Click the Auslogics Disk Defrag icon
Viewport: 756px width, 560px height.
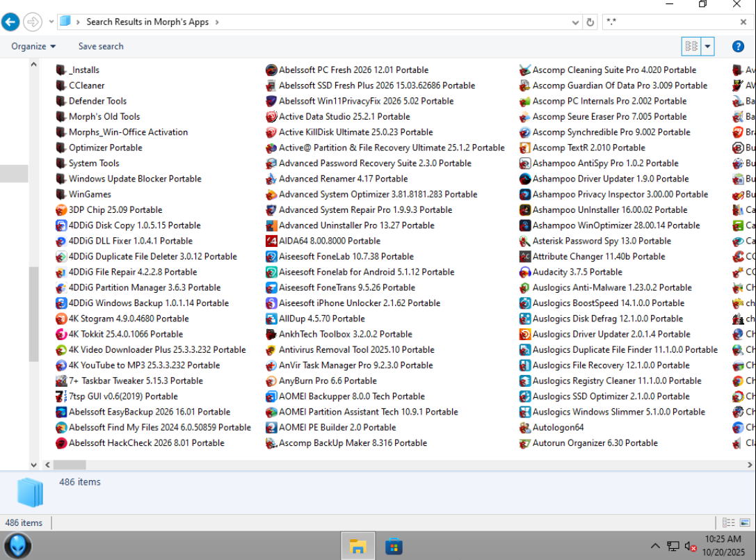(x=524, y=319)
